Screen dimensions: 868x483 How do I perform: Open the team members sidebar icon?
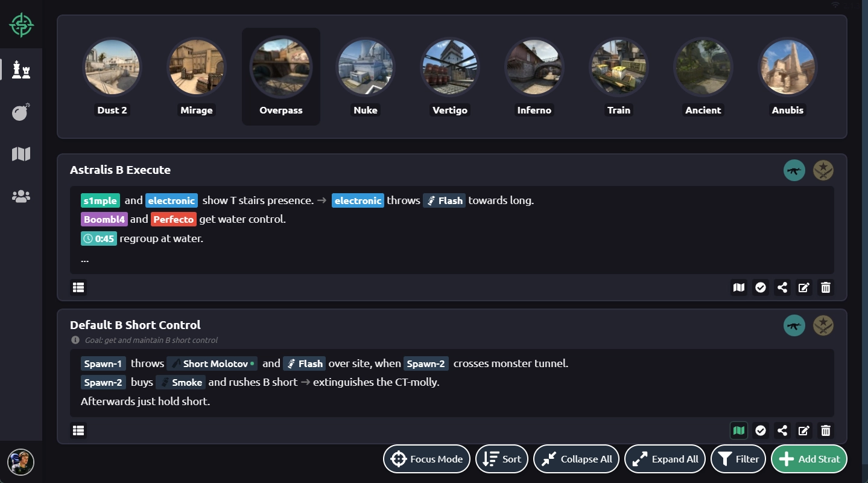[x=21, y=196]
